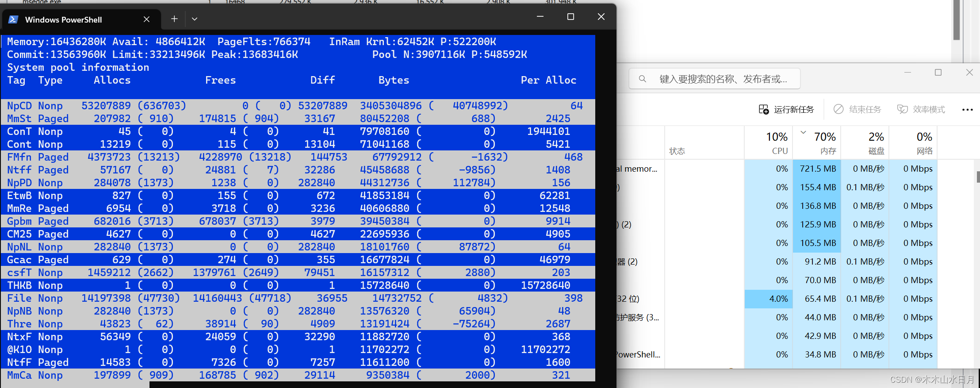
Task: Click the search magnifier icon in Task Manager
Action: point(643,79)
